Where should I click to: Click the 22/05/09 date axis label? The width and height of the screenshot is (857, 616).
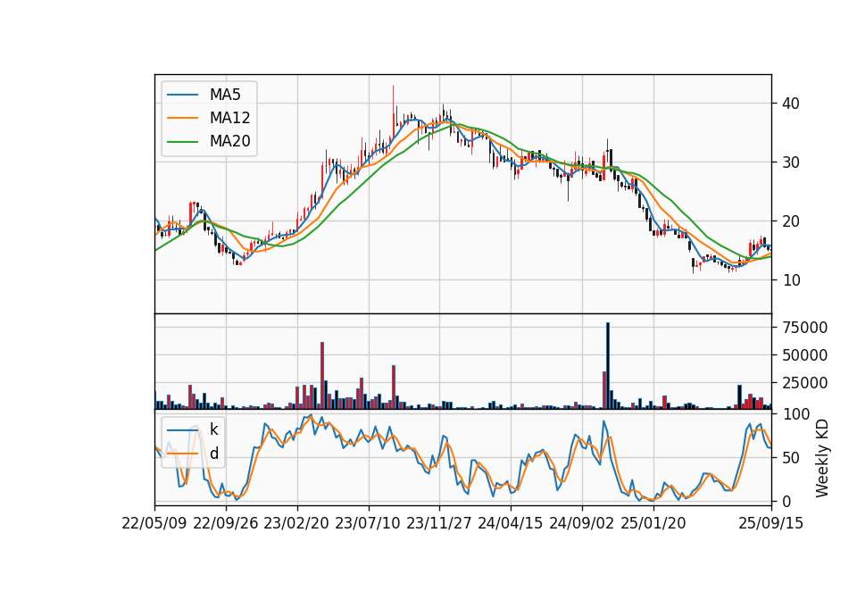click(154, 523)
